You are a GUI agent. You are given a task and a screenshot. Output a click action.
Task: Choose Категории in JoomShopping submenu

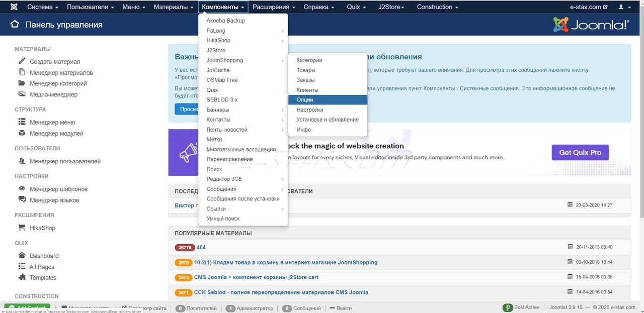coord(328,60)
